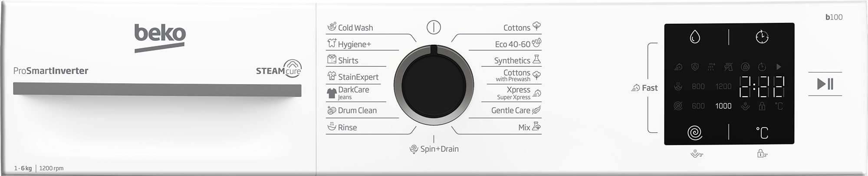This screenshot has width=868, height=176.
Task: Tap the steam icon below the display
Action: tap(697, 153)
